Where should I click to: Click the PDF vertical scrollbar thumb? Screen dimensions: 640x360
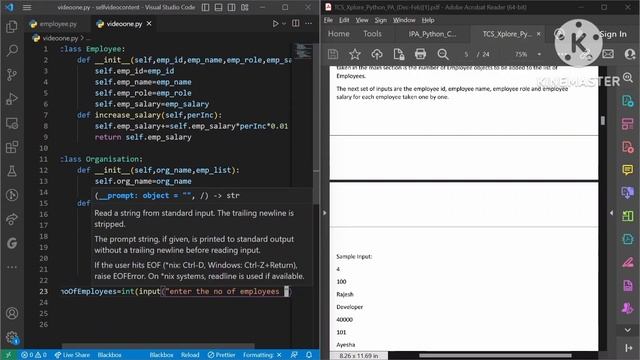(x=603, y=120)
